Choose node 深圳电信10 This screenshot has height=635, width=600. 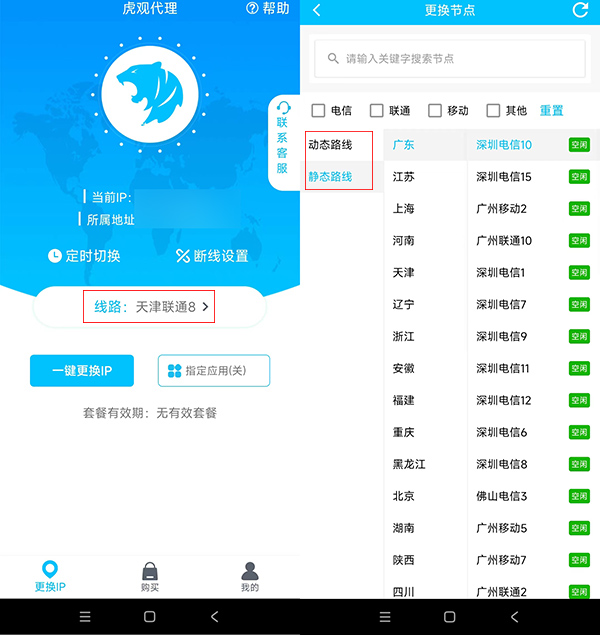tap(504, 145)
